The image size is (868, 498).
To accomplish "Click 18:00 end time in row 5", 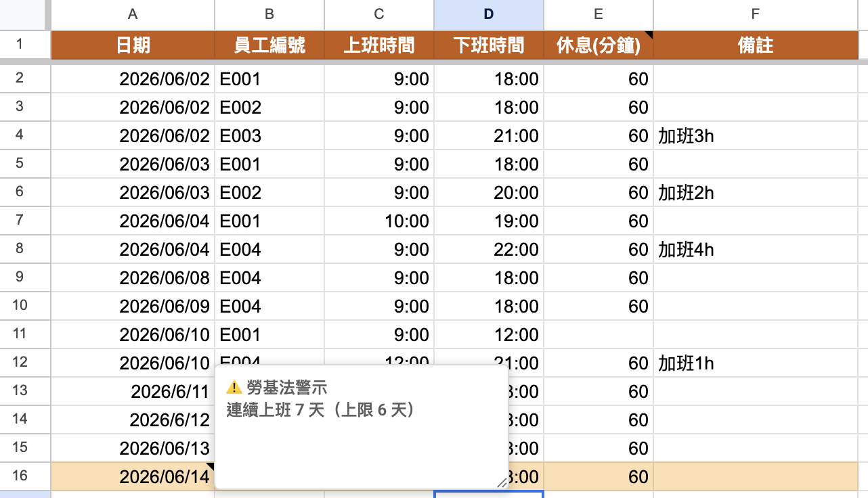I will 489,164.
